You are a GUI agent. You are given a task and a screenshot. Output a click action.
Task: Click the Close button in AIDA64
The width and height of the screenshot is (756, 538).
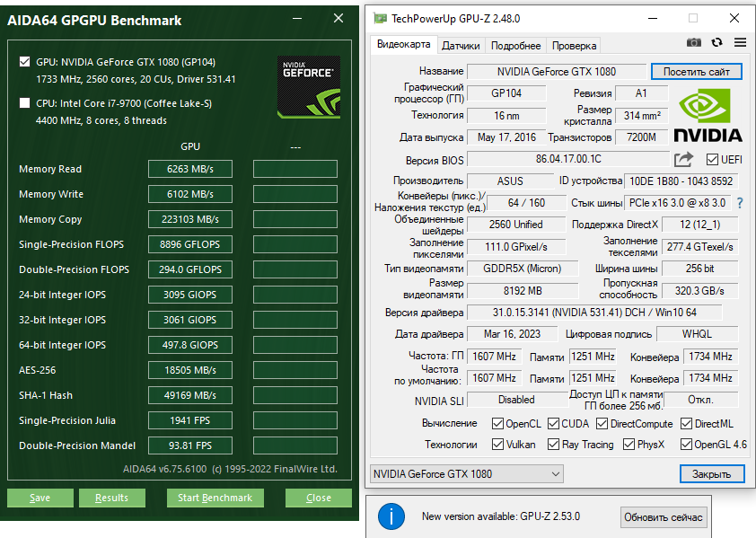pyautogui.click(x=319, y=498)
